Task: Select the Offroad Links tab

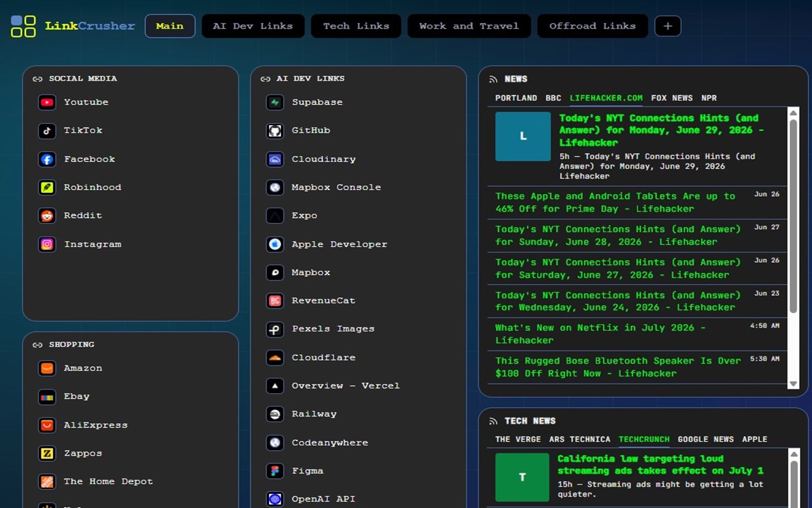Action: click(593, 26)
